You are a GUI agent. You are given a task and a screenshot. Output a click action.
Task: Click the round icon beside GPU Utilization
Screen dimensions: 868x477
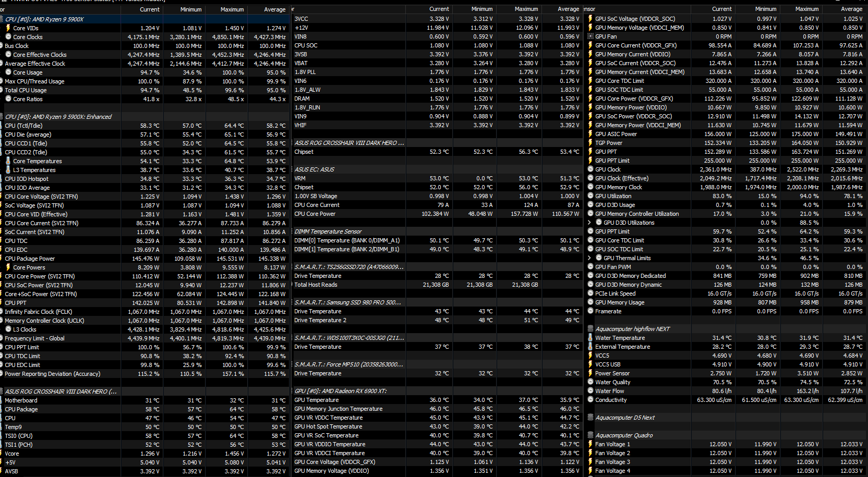(590, 196)
